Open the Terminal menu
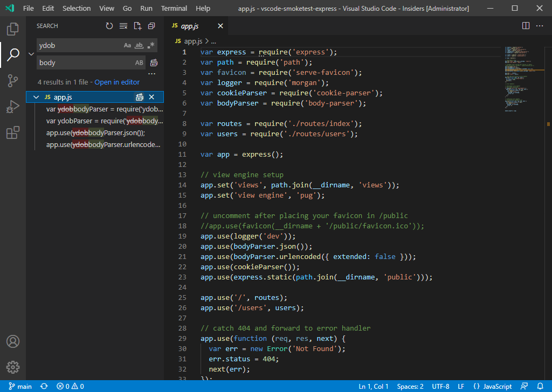Screen dimensions: 552x392 [174, 8]
